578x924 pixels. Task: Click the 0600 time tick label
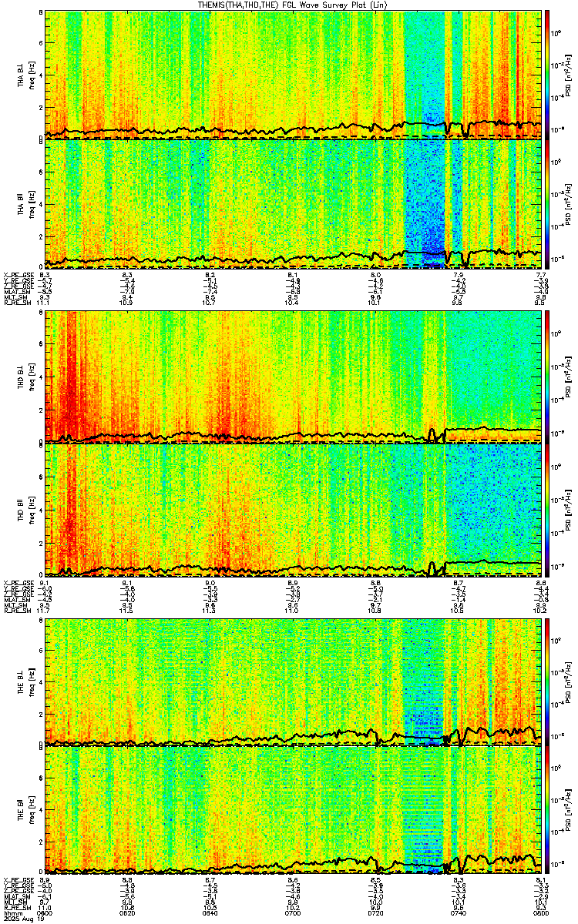point(45,914)
